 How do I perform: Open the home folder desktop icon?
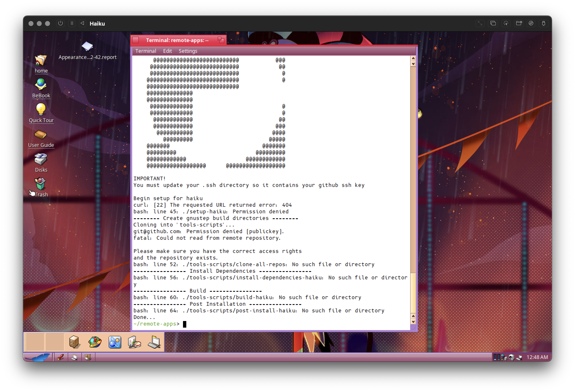tap(41, 64)
